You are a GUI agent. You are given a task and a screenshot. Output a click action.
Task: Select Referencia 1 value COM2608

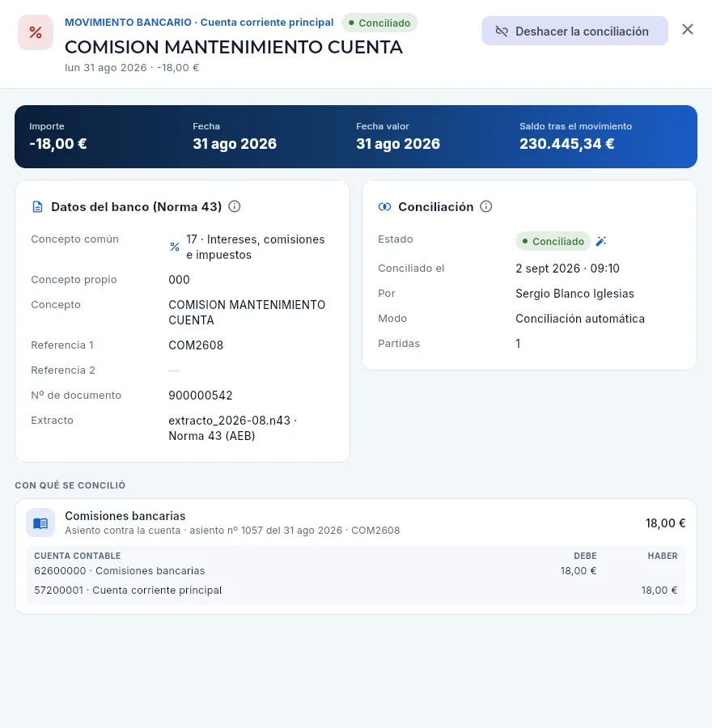point(196,345)
